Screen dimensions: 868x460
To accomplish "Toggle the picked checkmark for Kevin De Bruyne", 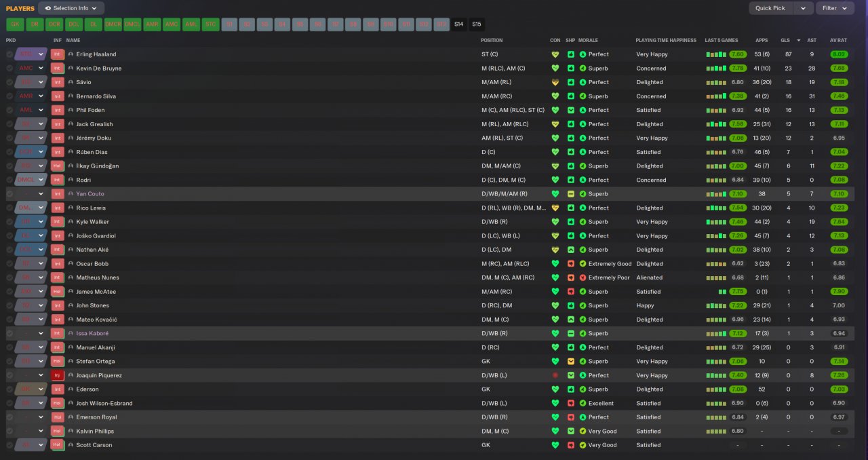I will 9,69.
